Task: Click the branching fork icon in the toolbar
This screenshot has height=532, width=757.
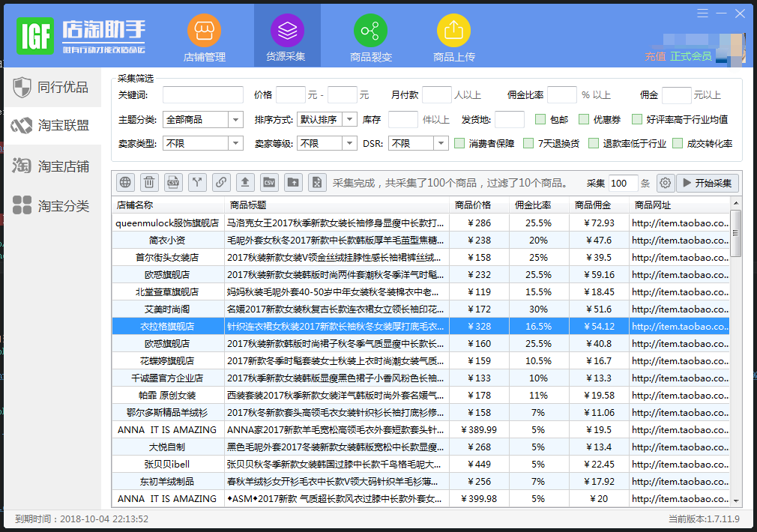Action: (x=197, y=183)
